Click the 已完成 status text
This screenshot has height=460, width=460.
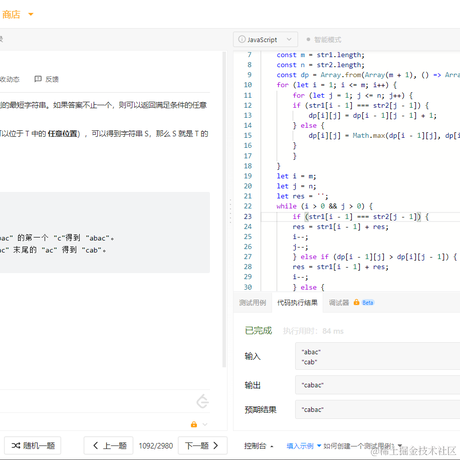pyautogui.click(x=258, y=331)
